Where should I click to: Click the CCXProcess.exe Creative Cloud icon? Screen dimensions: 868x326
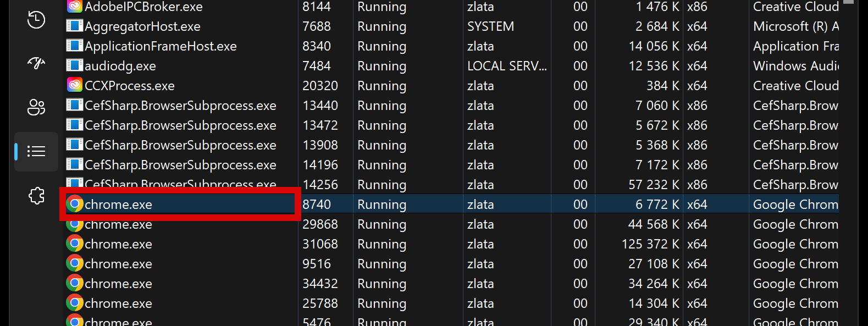click(75, 85)
